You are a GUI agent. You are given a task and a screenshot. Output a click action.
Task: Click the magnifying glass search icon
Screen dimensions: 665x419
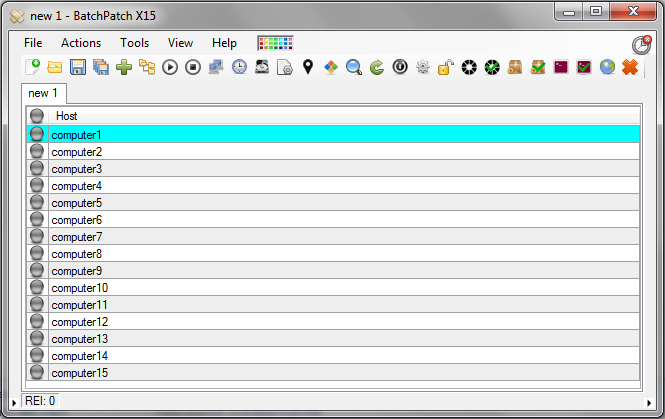pos(354,67)
